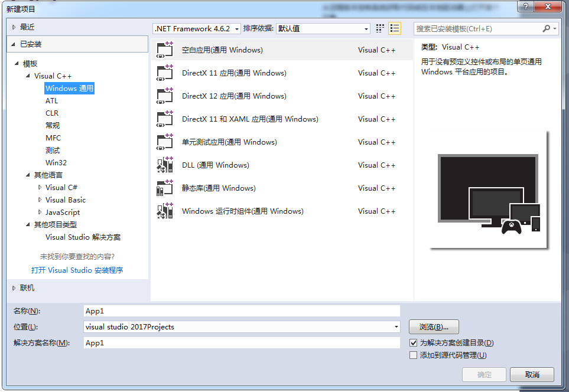569x392 pixels.
Task: Select DLL (通用 Windows) text
Action: coord(216,165)
